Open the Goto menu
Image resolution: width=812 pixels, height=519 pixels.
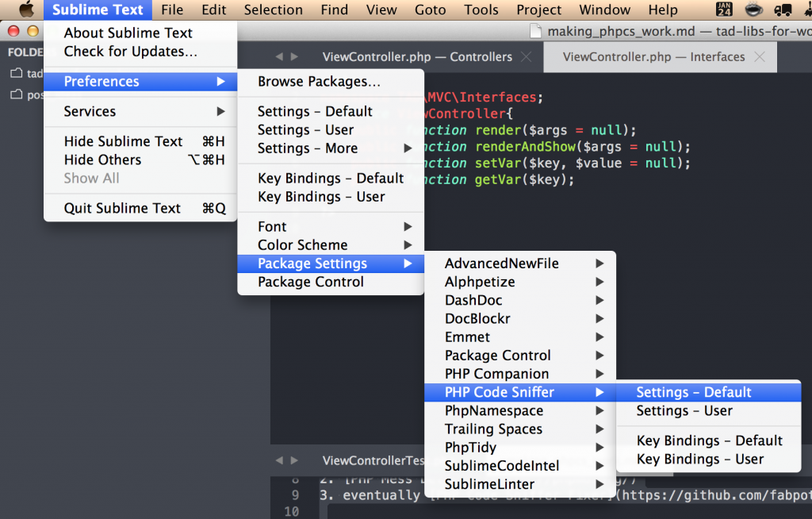pos(430,10)
